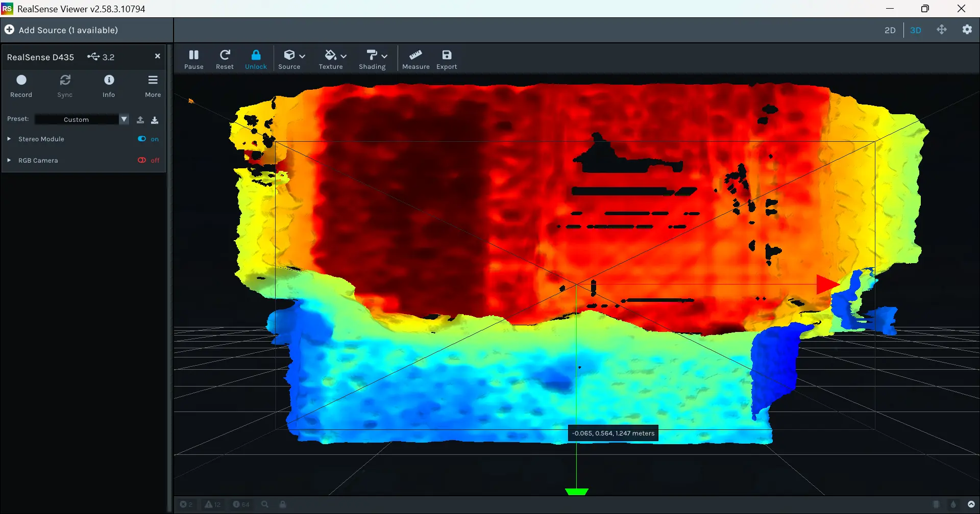Click the log search magnifier icon
Image resolution: width=980 pixels, height=514 pixels.
click(265, 504)
